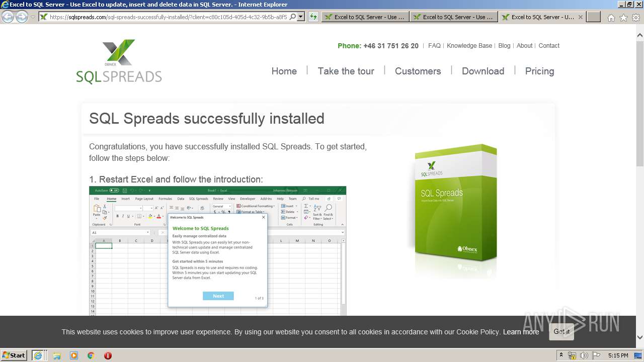This screenshot has width=644, height=362.
Task: Close the active Excel to SQL Server tab
Action: coord(580,17)
